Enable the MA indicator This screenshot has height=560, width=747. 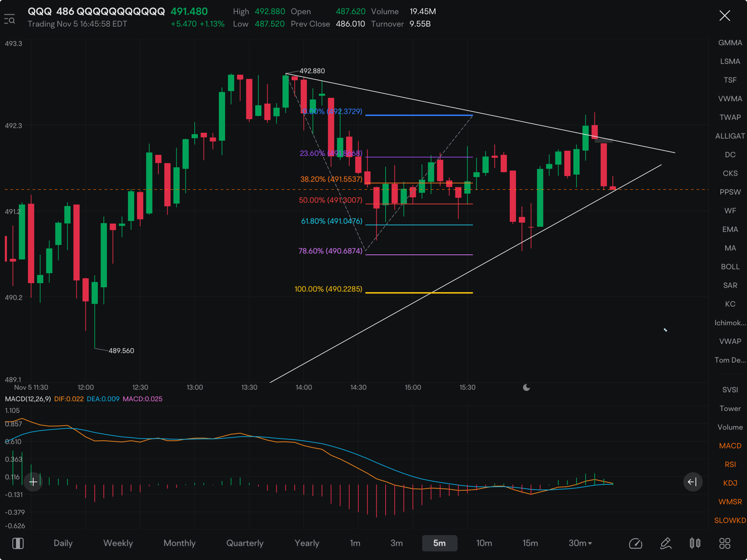pos(730,248)
